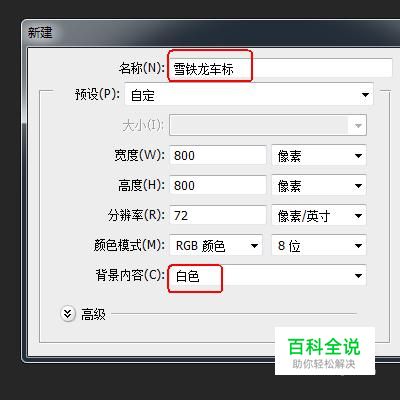Open the width unit 像素 dropdown
The width and height of the screenshot is (400, 400).
[x=319, y=155]
